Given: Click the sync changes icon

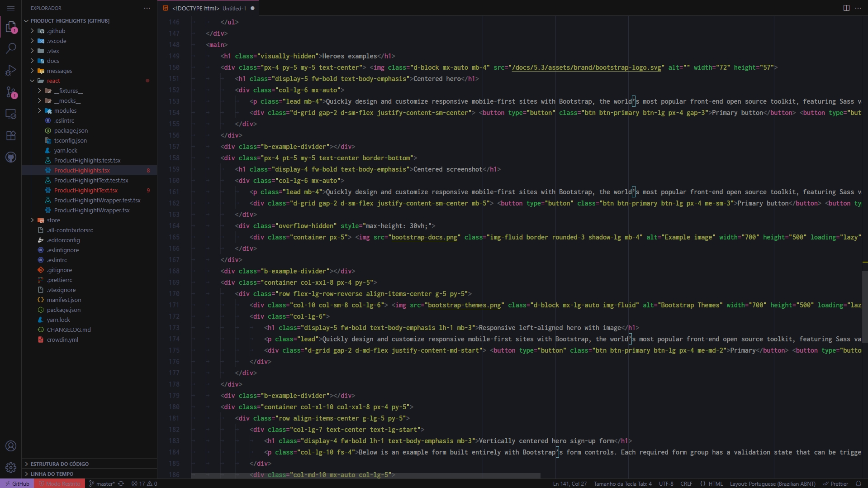Looking at the screenshot, I should [121, 483].
